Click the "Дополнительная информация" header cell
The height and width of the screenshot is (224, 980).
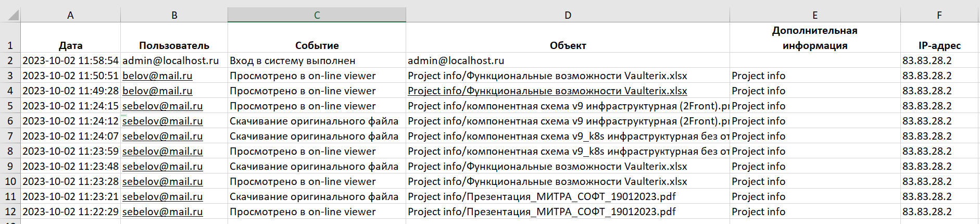pos(814,38)
